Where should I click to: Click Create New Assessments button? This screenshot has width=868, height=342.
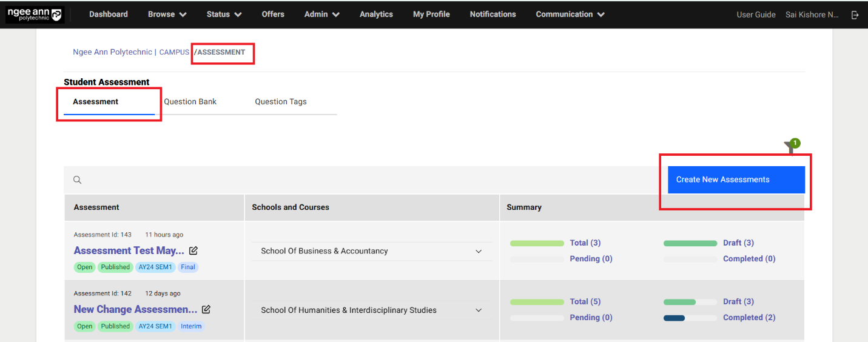(x=736, y=180)
